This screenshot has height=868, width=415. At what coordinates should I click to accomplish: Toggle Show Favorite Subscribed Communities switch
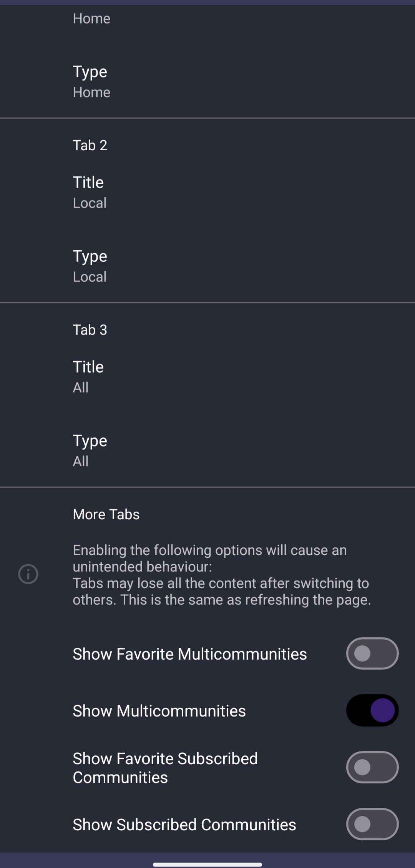click(x=372, y=767)
